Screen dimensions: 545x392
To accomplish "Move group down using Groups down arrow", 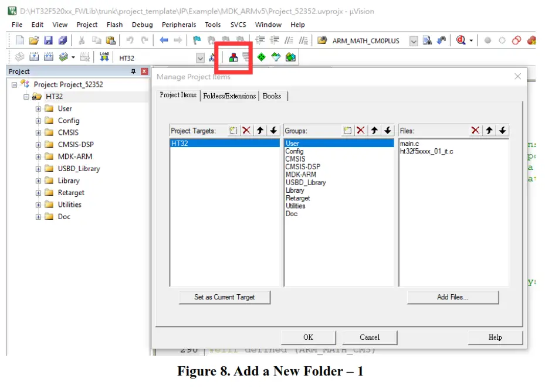I will 388,131.
